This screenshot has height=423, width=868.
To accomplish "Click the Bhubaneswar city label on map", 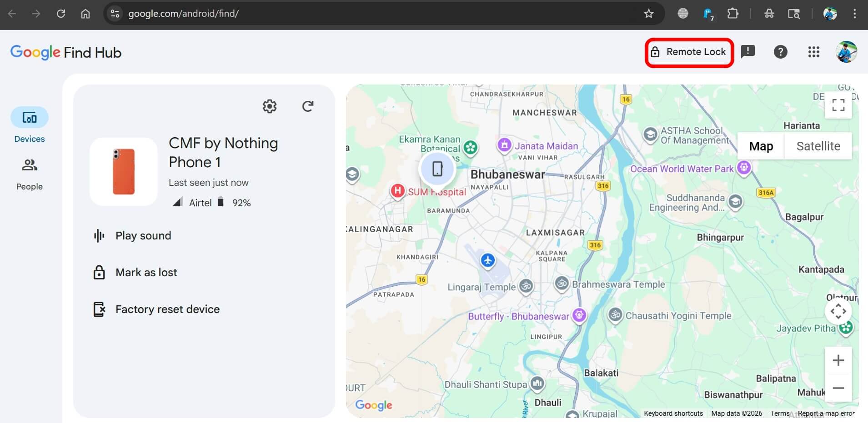I will tap(507, 174).
